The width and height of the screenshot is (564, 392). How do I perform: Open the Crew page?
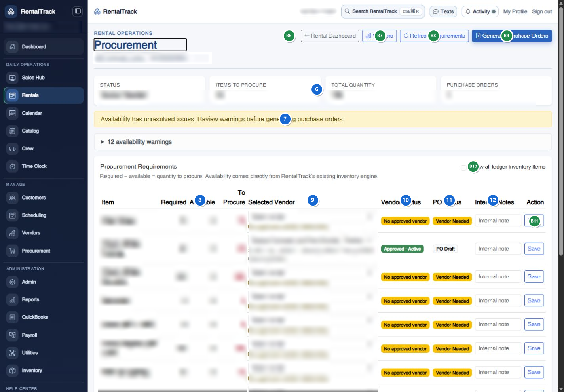click(x=44, y=148)
